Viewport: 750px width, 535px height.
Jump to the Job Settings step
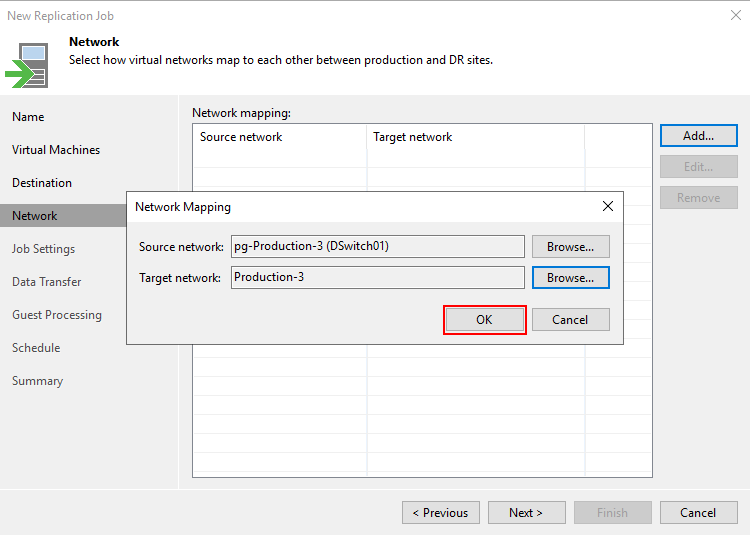(x=43, y=249)
